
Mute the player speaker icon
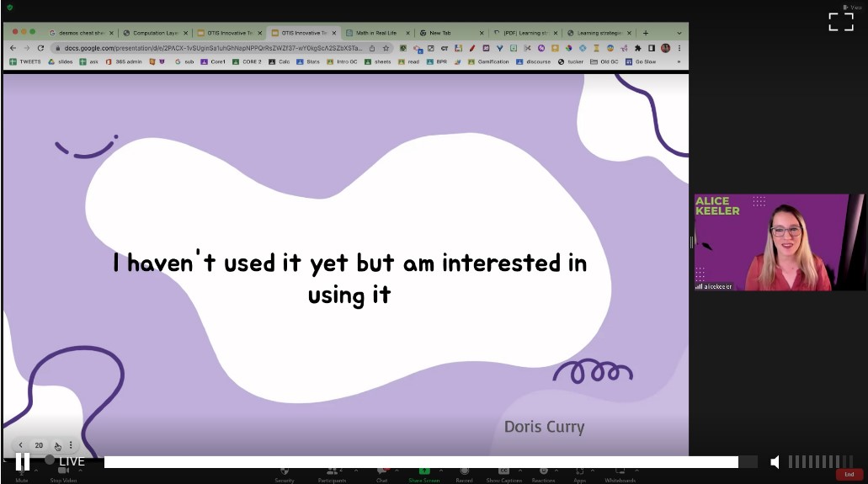coord(775,462)
